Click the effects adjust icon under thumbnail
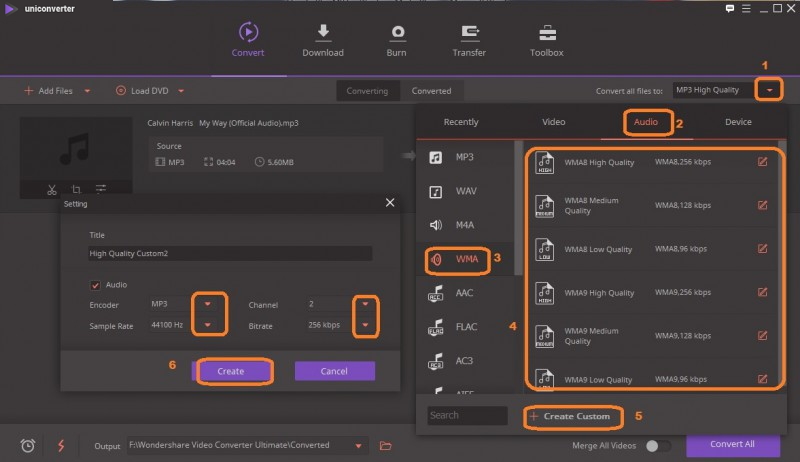This screenshot has width=800, height=462. click(101, 189)
